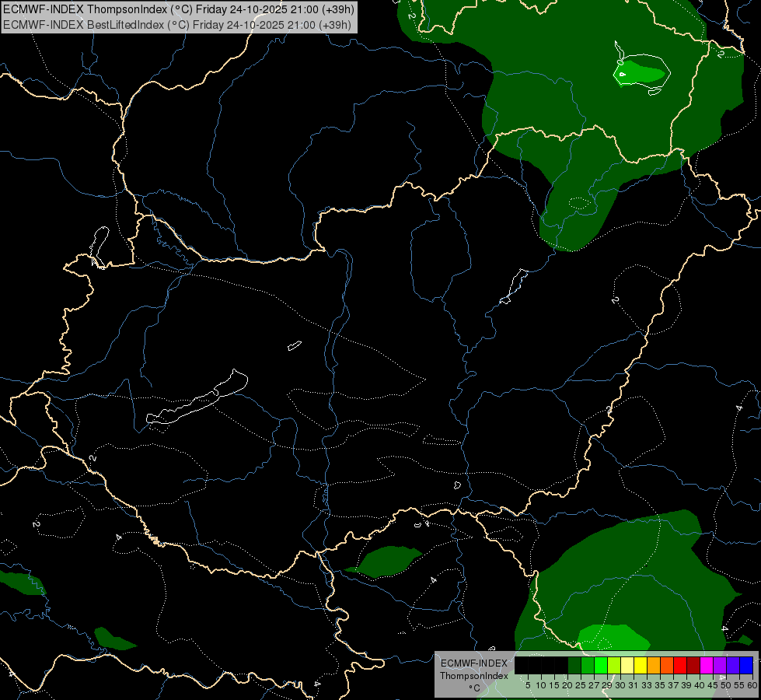Click the legend label "ECMWF-INDEX"

(x=474, y=663)
